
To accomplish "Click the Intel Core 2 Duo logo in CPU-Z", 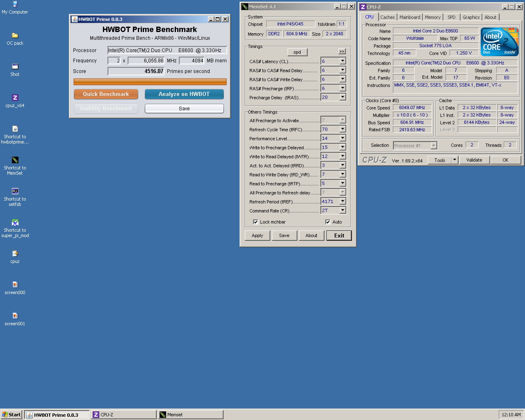I will 500,42.
